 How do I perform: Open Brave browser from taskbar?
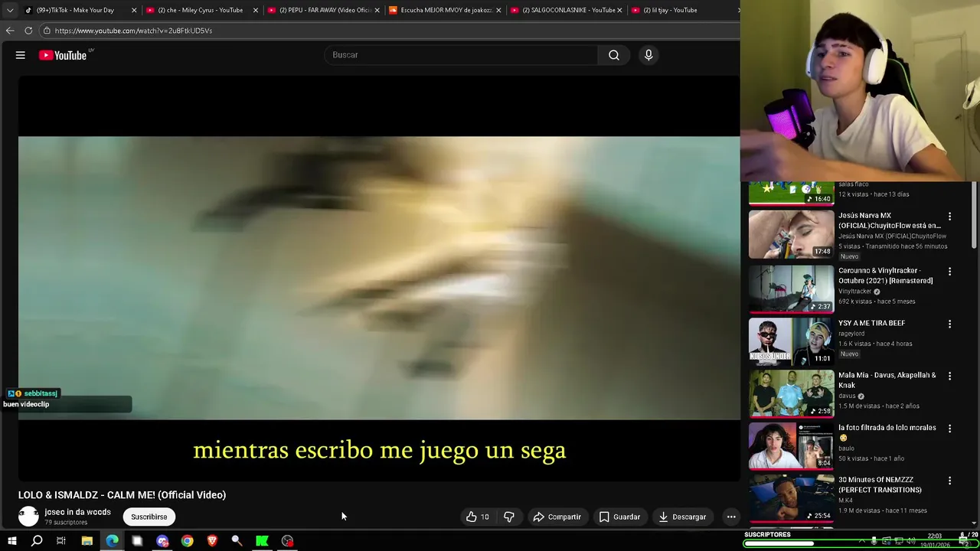point(212,541)
